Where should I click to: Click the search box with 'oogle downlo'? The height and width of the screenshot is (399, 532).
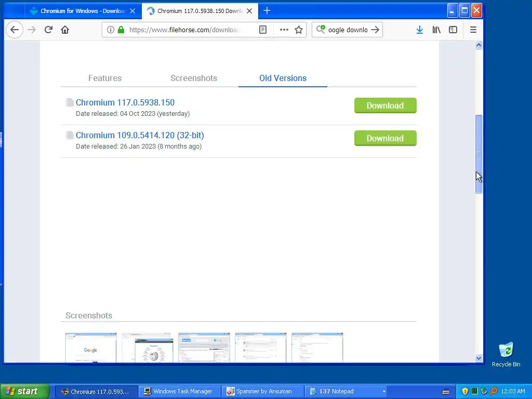[x=348, y=30]
